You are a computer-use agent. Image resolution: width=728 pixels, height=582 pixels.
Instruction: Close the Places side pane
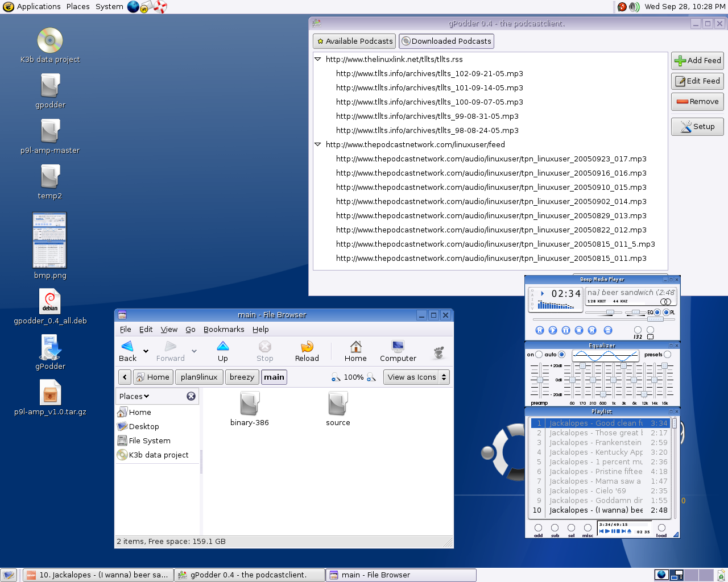(x=191, y=396)
